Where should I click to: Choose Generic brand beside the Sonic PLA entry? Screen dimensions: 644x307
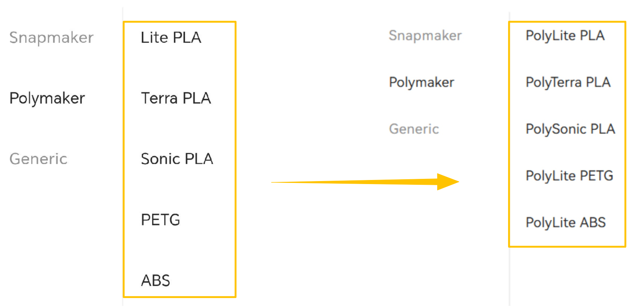point(38,159)
